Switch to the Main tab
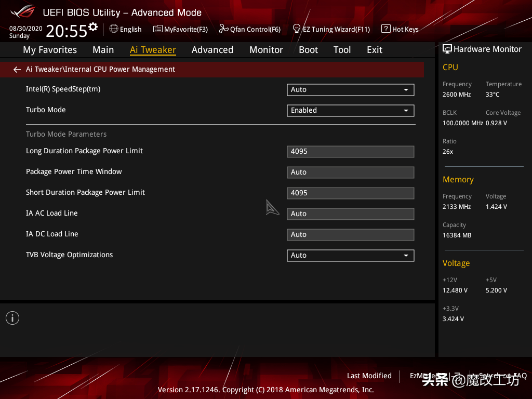 coord(103,50)
